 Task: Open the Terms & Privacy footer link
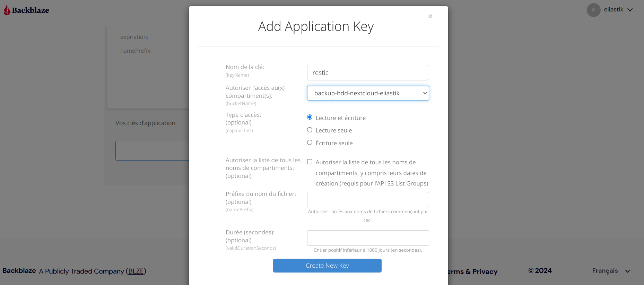pyautogui.click(x=473, y=271)
